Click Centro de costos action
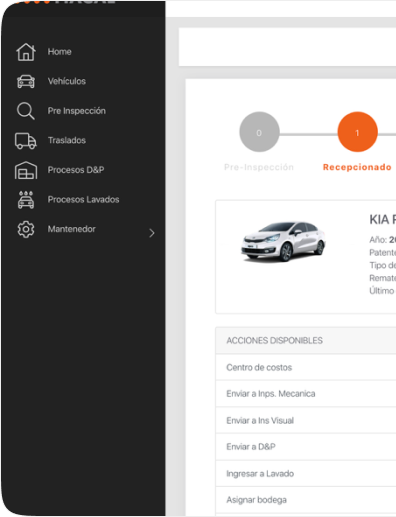Screen dimensions: 396x517 click(306, 367)
